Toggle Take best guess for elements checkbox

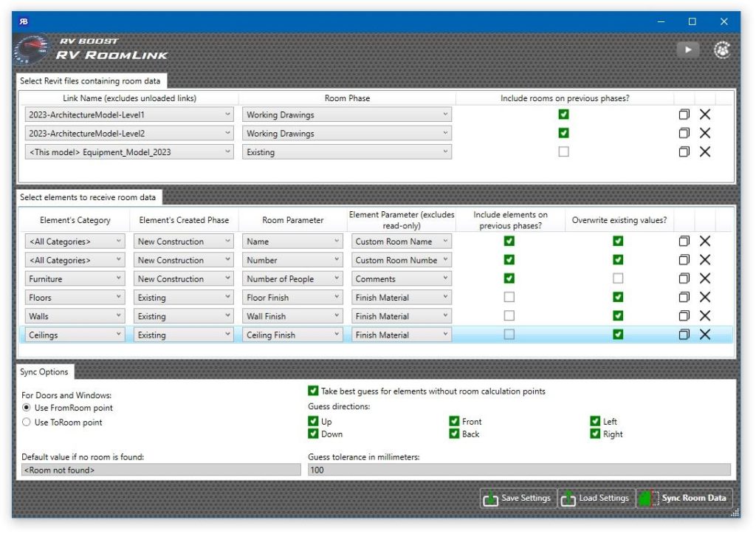click(313, 391)
